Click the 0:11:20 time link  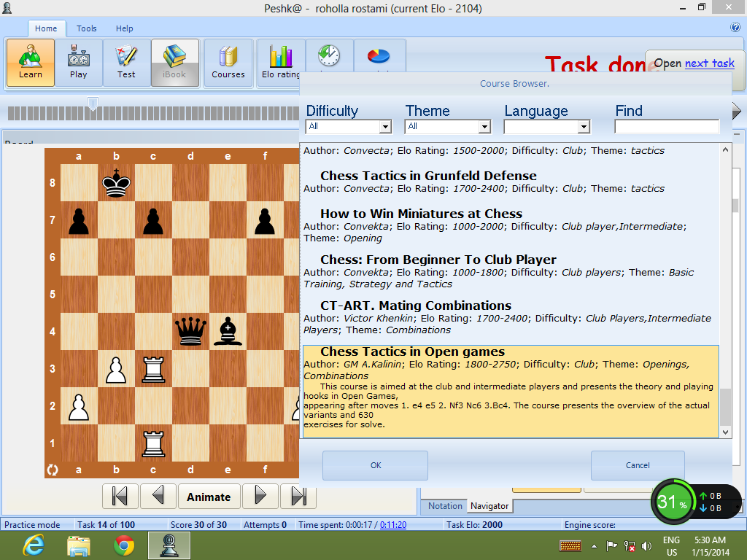coord(393,525)
